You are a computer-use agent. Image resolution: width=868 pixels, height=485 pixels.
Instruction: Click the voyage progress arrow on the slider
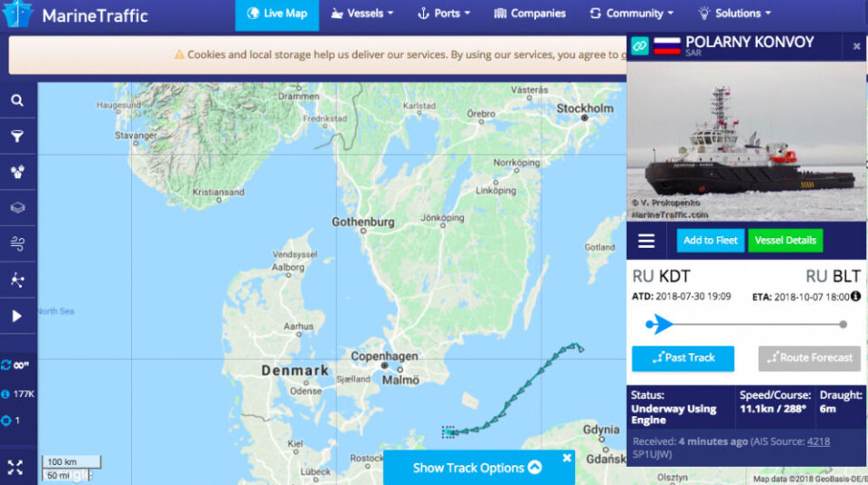659,324
